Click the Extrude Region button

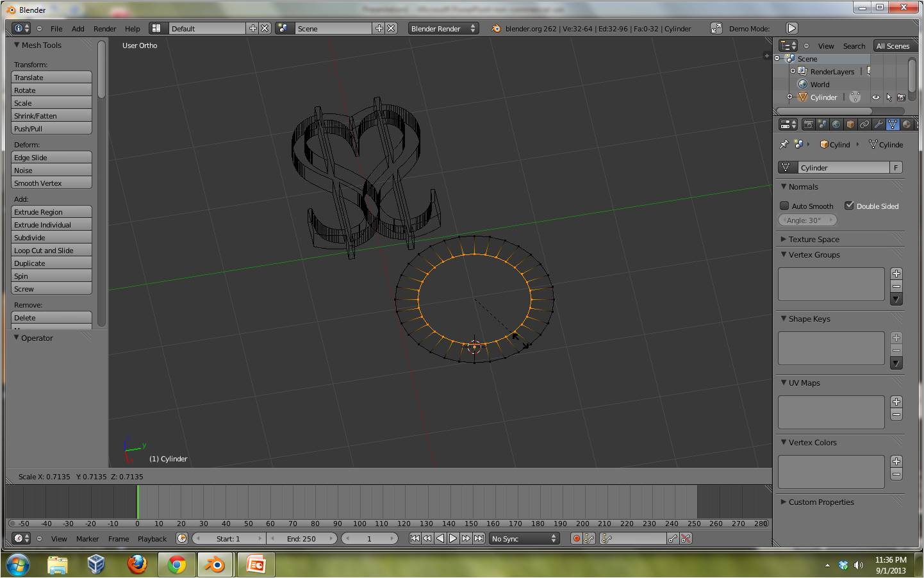tap(51, 211)
